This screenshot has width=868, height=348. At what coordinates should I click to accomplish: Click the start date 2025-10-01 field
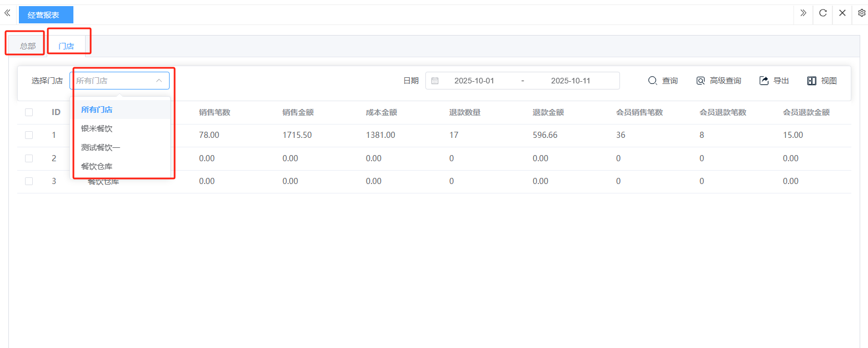(474, 81)
